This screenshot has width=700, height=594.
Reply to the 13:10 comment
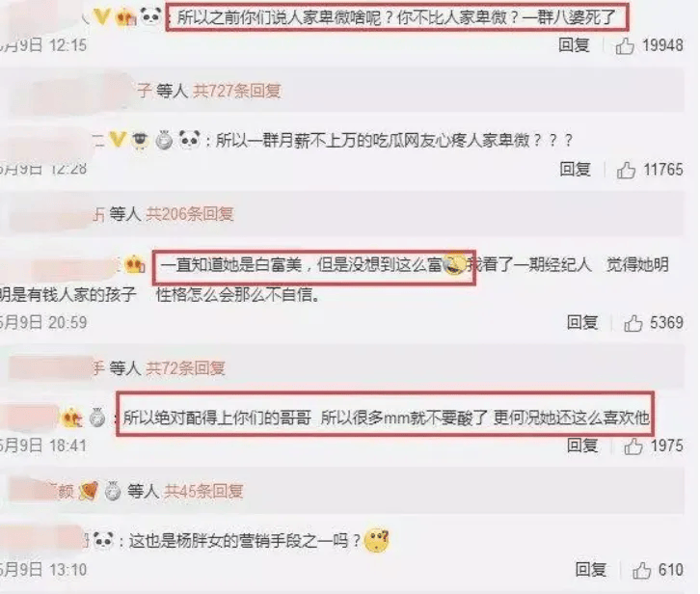click(x=591, y=570)
